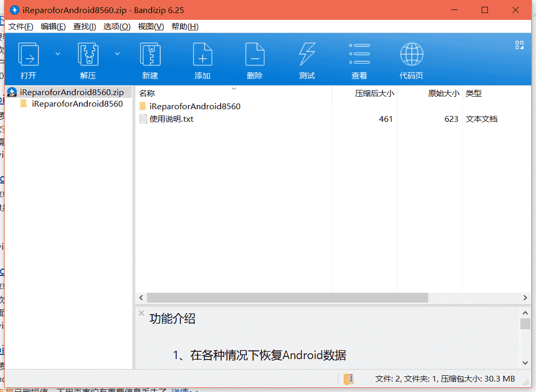Image resolution: width=536 pixels, height=392 pixels.
Task: Click the compressed size value 461
Action: 385,119
